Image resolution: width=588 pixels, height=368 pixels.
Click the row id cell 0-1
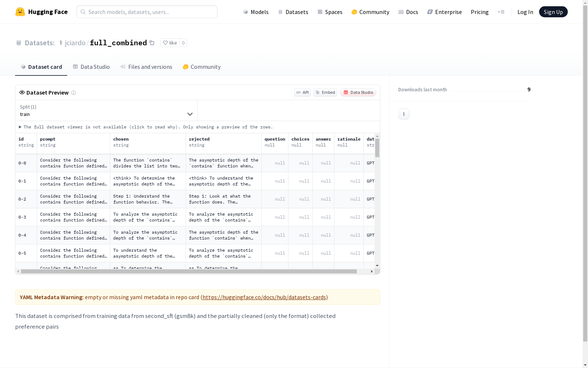click(x=26, y=181)
